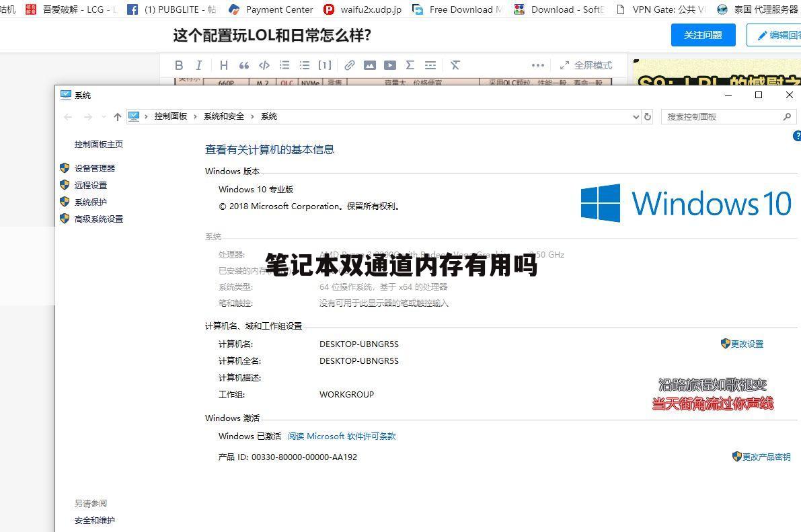Go up one level in Control Panel
The image size is (801, 532).
pyautogui.click(x=118, y=117)
